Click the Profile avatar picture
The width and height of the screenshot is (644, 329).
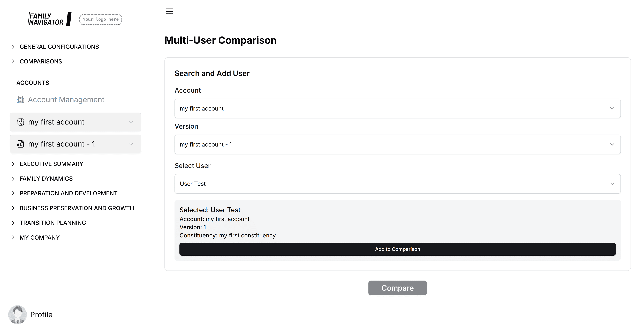pyautogui.click(x=17, y=314)
